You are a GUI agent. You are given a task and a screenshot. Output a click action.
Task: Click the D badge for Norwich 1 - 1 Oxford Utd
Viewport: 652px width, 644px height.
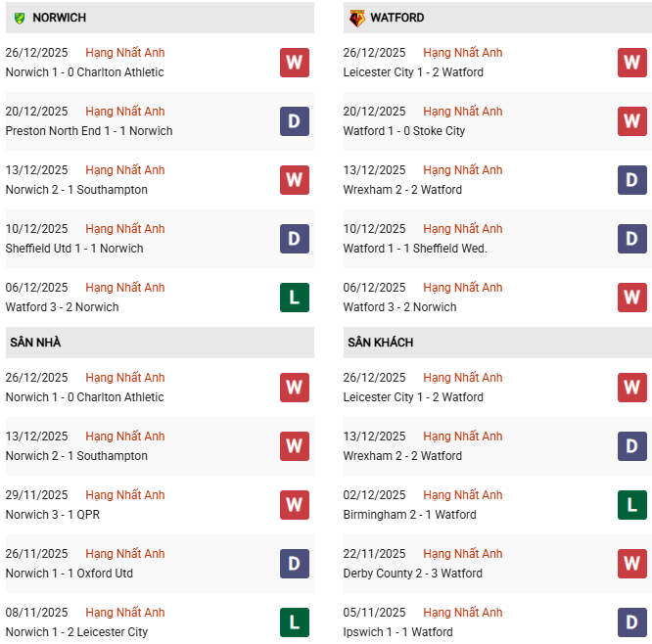point(294,564)
